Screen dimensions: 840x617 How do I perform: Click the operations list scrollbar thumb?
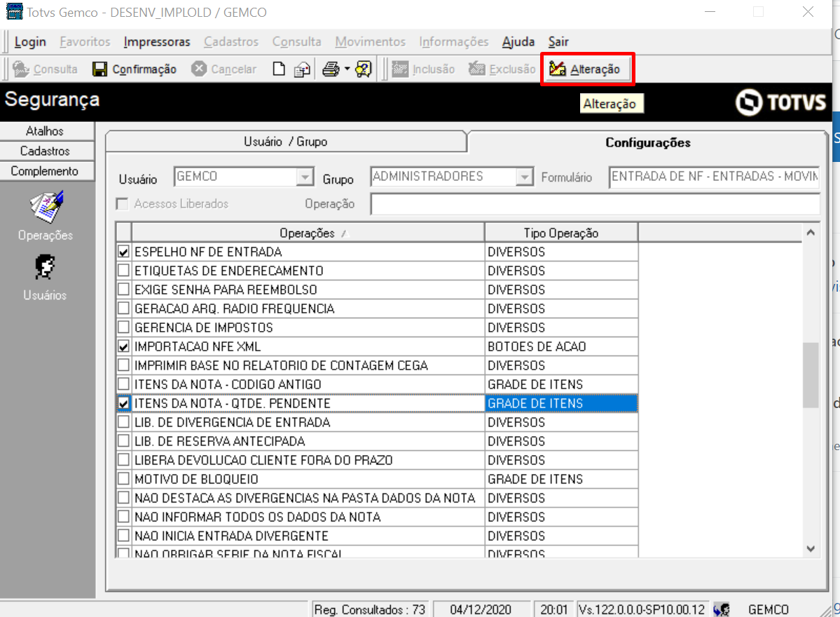tap(811, 375)
